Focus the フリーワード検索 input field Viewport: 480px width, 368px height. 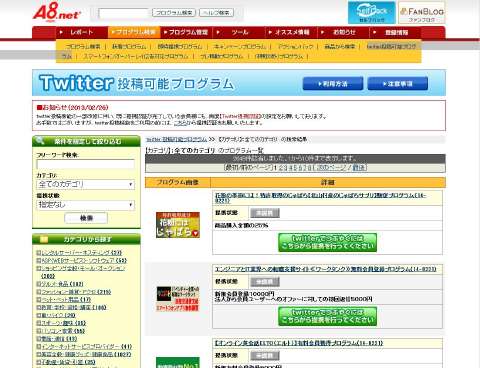[x=86, y=164]
